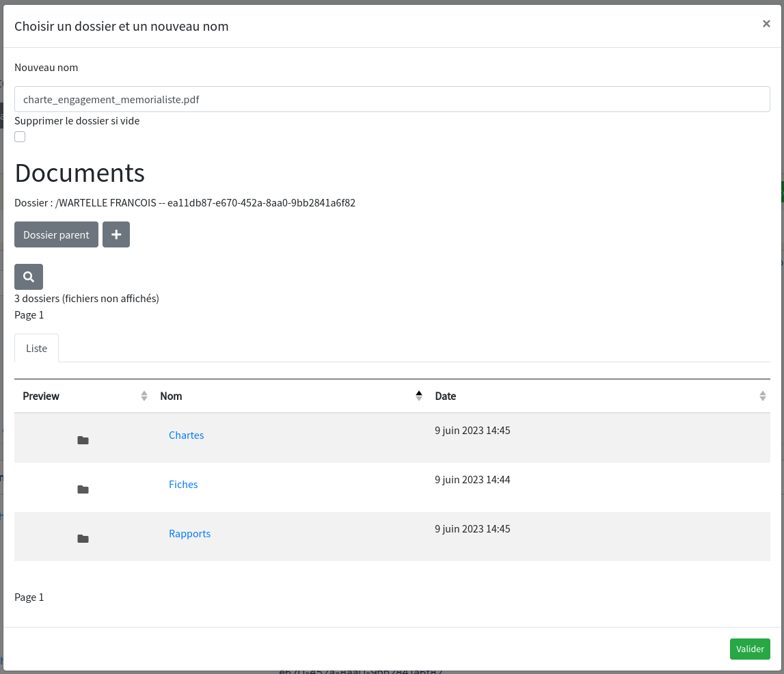The image size is (784, 674).
Task: Click the folder icon beside Fiches
Action: tap(83, 489)
